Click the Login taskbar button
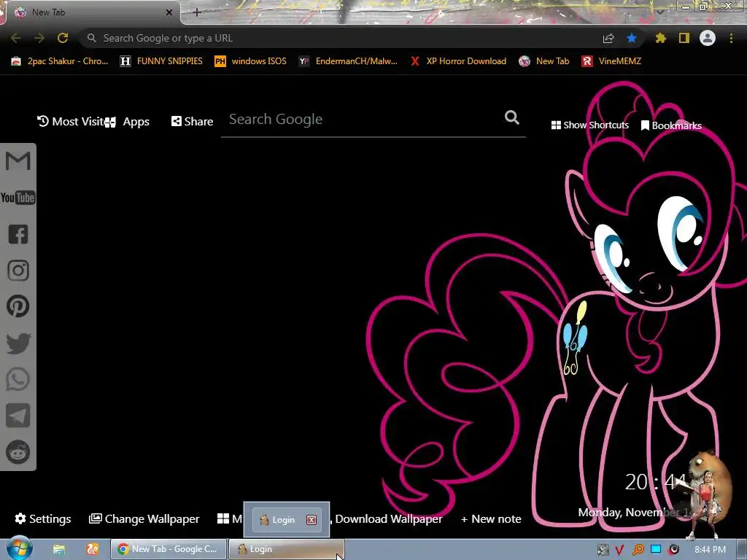Viewport: 747px width, 560px height. click(x=286, y=549)
